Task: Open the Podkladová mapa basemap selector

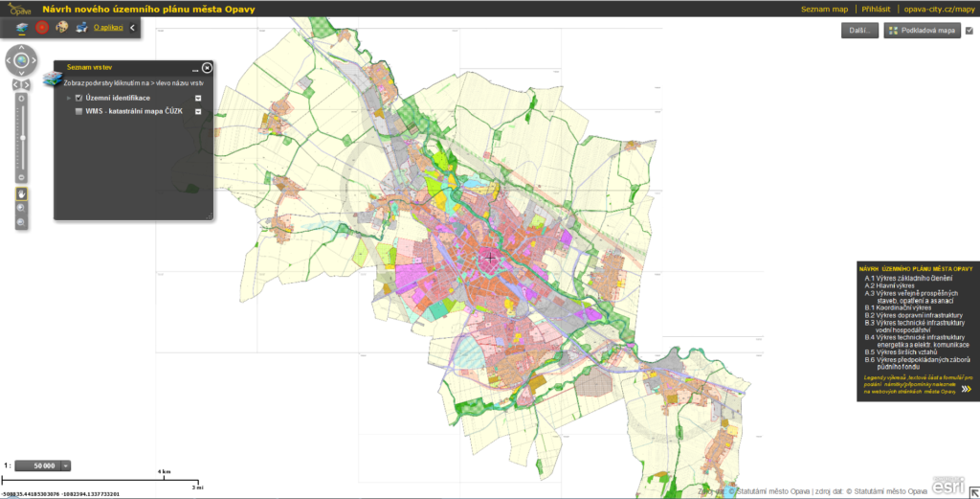Action: [922, 30]
